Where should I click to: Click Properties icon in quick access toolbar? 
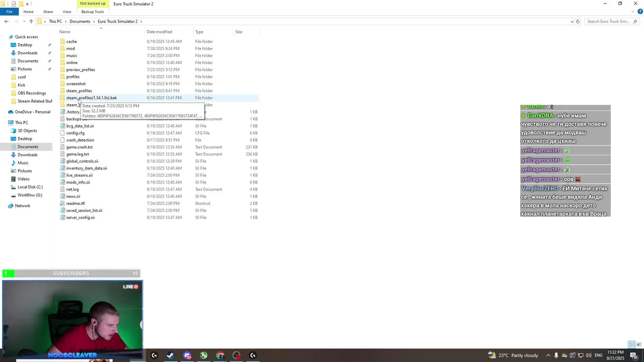(x=14, y=4)
